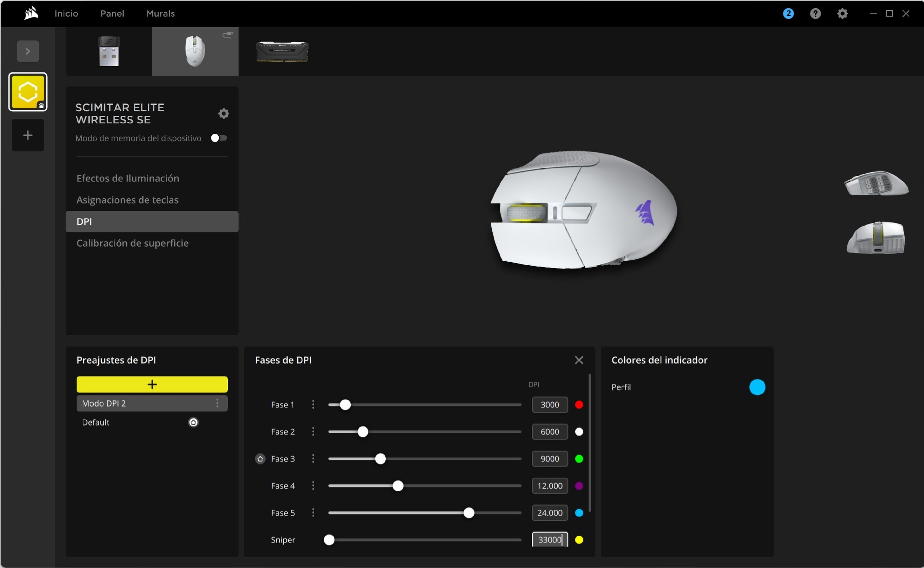Image resolution: width=924 pixels, height=568 pixels.
Task: Open the iCUE settings gear icon
Action: coord(842,13)
